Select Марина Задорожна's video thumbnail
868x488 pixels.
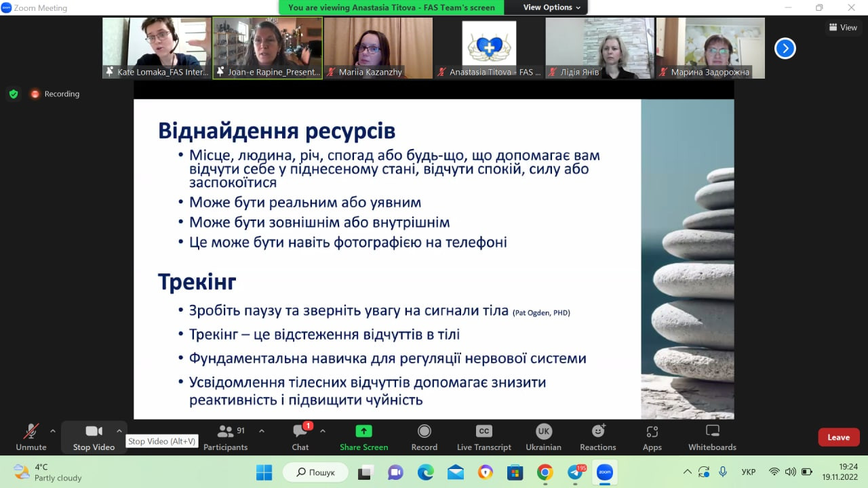pos(711,48)
